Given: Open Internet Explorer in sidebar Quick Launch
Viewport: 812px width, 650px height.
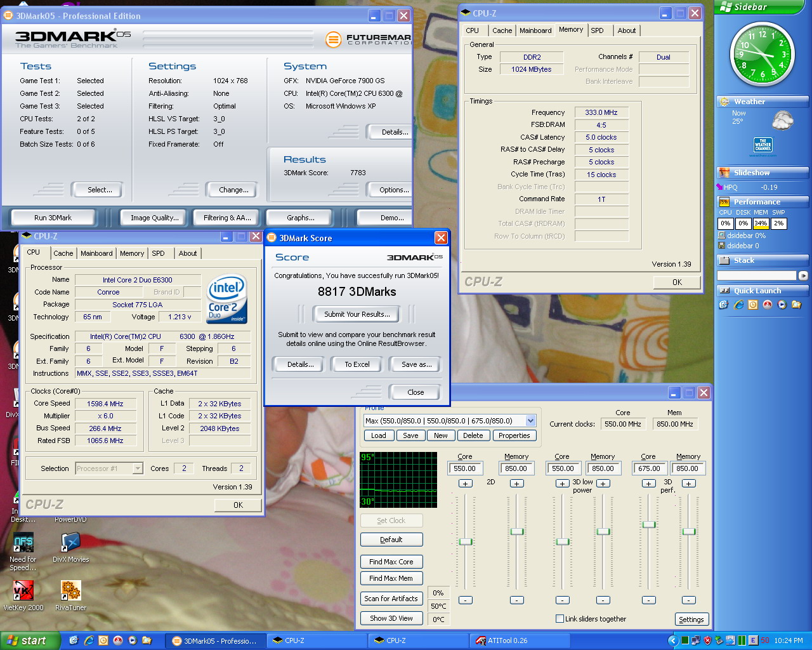Looking at the screenshot, I should [x=738, y=305].
